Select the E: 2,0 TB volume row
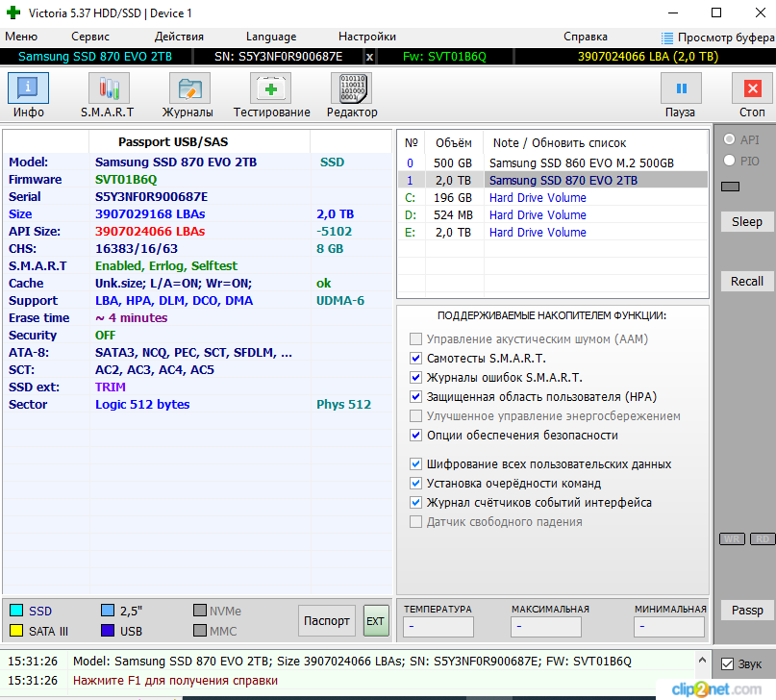 [x=553, y=233]
